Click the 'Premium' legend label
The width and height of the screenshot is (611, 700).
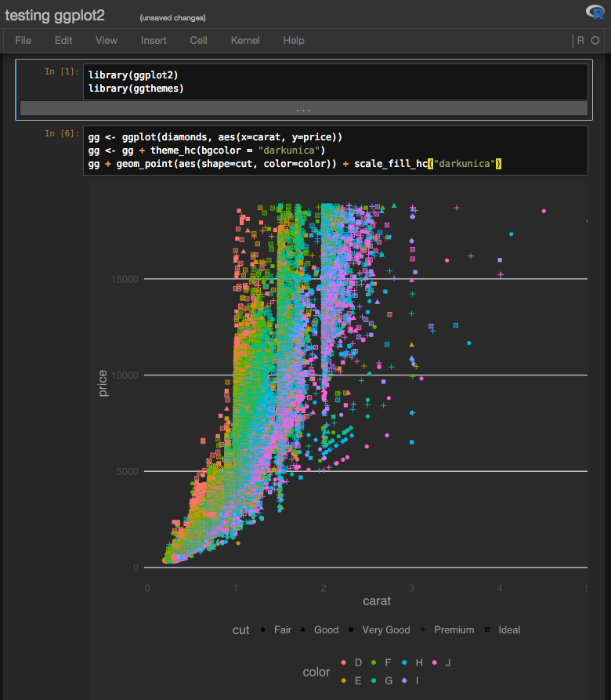(454, 630)
